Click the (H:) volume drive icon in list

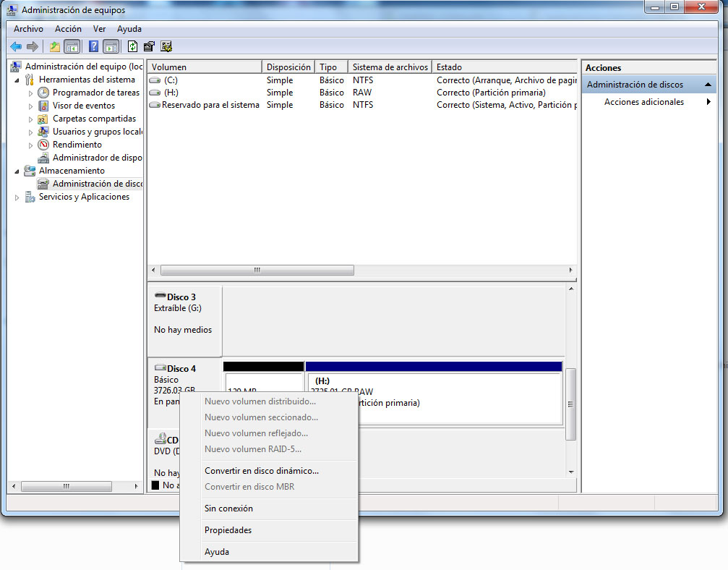[x=155, y=93]
